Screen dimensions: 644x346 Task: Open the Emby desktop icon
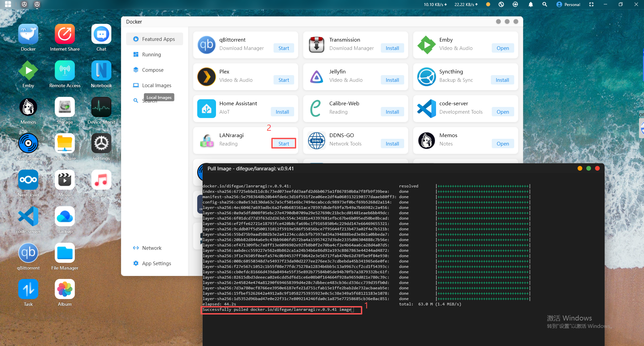pyautogui.click(x=28, y=71)
